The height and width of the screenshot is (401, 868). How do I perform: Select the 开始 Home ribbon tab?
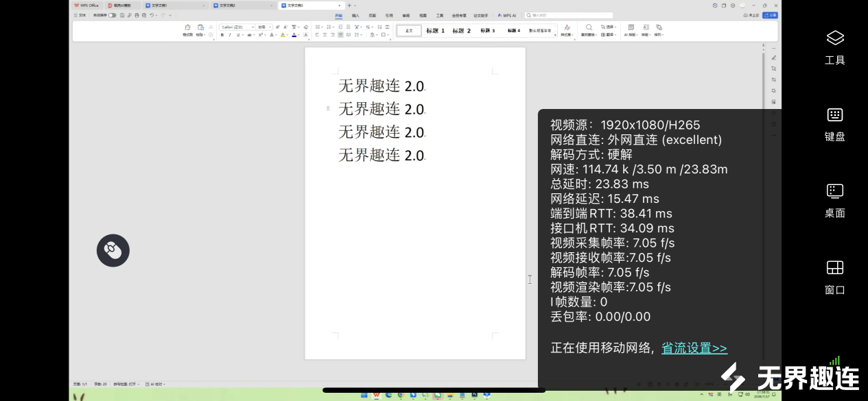pos(338,15)
